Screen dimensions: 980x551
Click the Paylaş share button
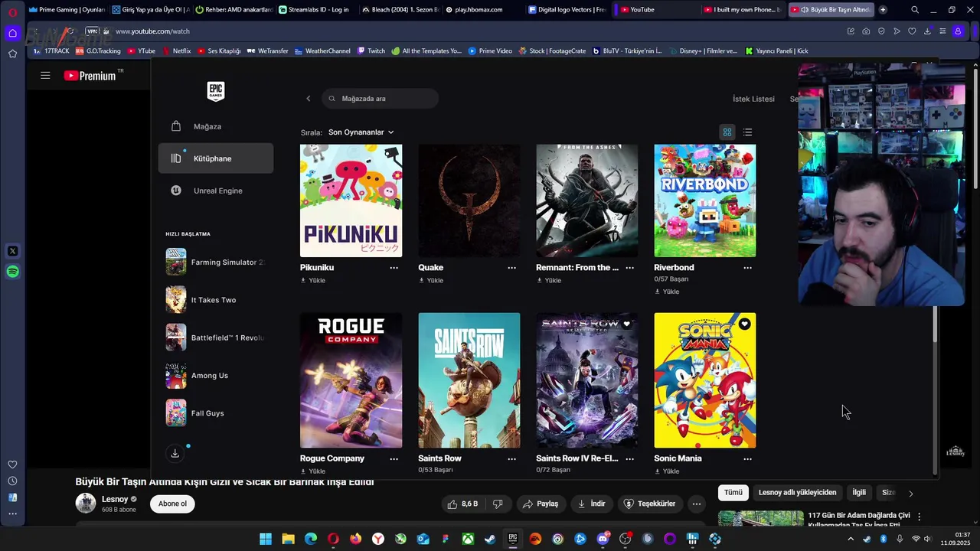(x=541, y=504)
